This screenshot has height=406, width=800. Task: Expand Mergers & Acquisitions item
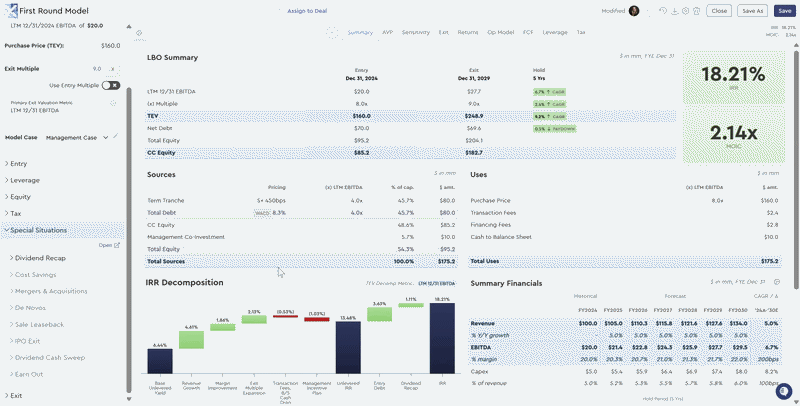48,291
